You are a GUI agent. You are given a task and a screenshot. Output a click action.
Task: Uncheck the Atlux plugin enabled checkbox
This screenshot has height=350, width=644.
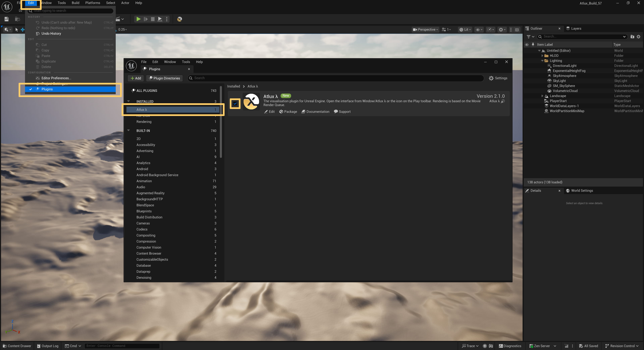pyautogui.click(x=235, y=103)
